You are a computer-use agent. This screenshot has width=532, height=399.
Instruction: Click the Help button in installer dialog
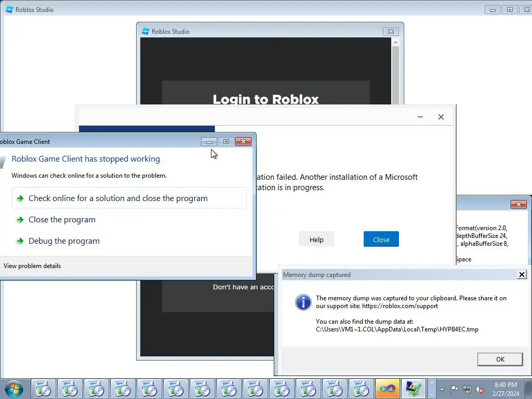tap(316, 240)
